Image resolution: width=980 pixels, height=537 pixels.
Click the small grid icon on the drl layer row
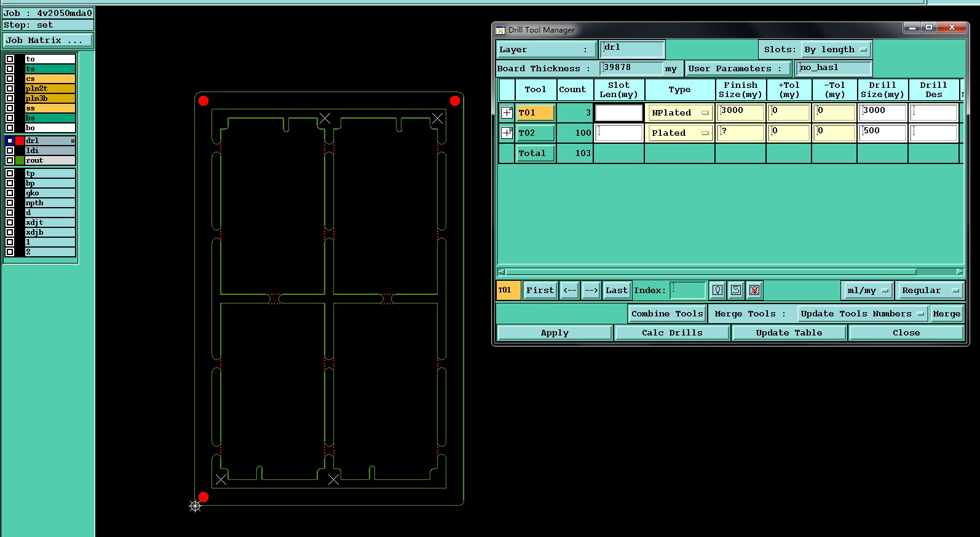[x=73, y=141]
